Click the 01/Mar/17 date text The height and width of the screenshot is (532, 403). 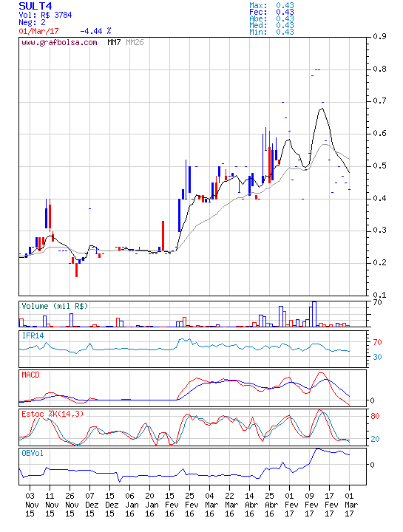pyautogui.click(x=38, y=31)
